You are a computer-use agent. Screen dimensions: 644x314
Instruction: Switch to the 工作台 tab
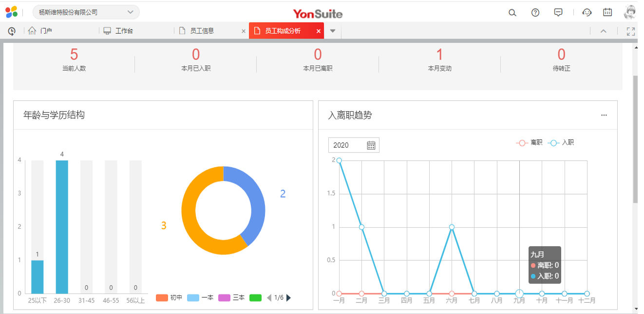pos(124,31)
